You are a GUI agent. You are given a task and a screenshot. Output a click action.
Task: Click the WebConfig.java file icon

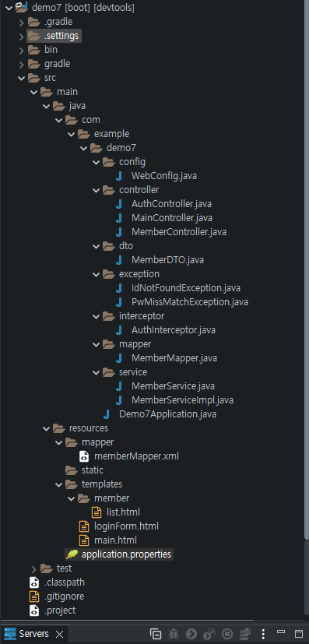tap(119, 176)
